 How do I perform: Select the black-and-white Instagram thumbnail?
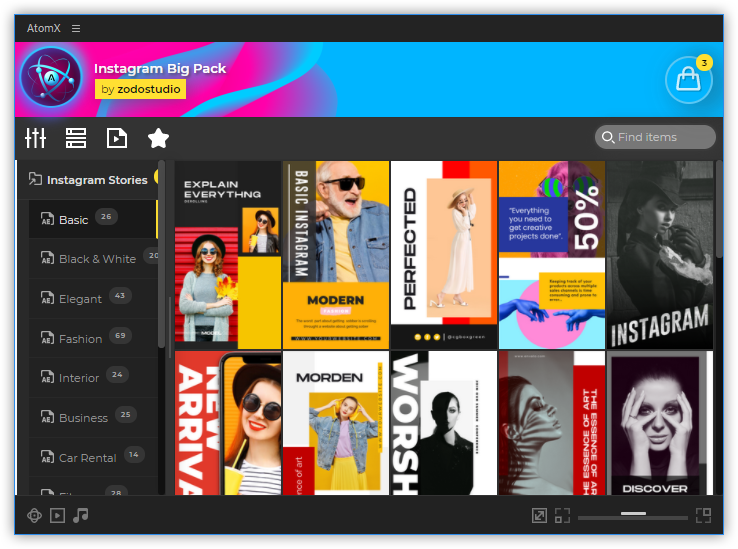[x=660, y=255]
